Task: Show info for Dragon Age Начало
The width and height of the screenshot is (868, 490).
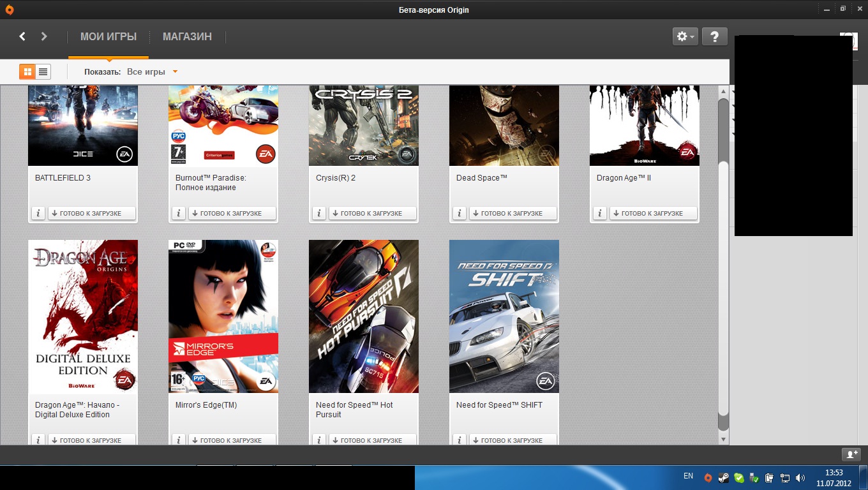Action: (x=38, y=440)
